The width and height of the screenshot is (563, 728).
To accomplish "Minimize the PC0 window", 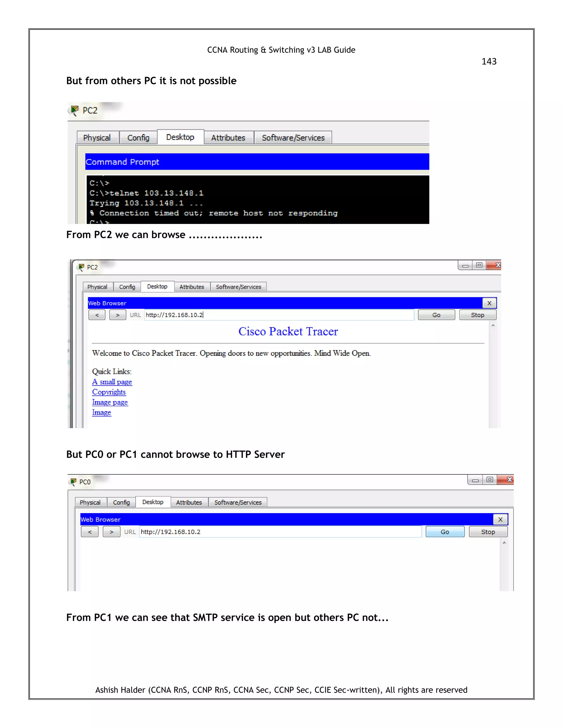I will [475, 480].
